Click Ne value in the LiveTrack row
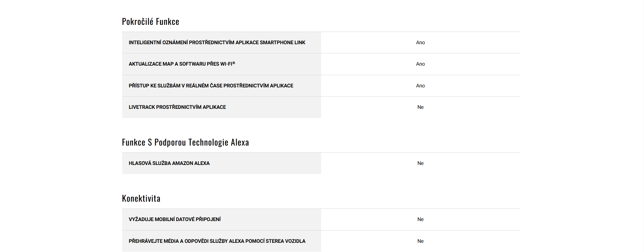Screen dimensions: 644x252 pos(420,107)
